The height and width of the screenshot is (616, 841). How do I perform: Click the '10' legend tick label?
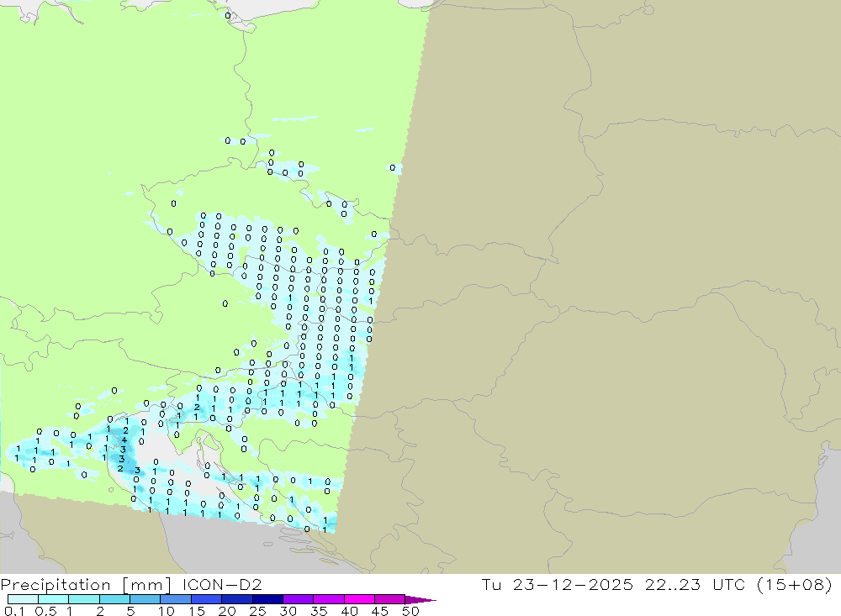point(167,611)
